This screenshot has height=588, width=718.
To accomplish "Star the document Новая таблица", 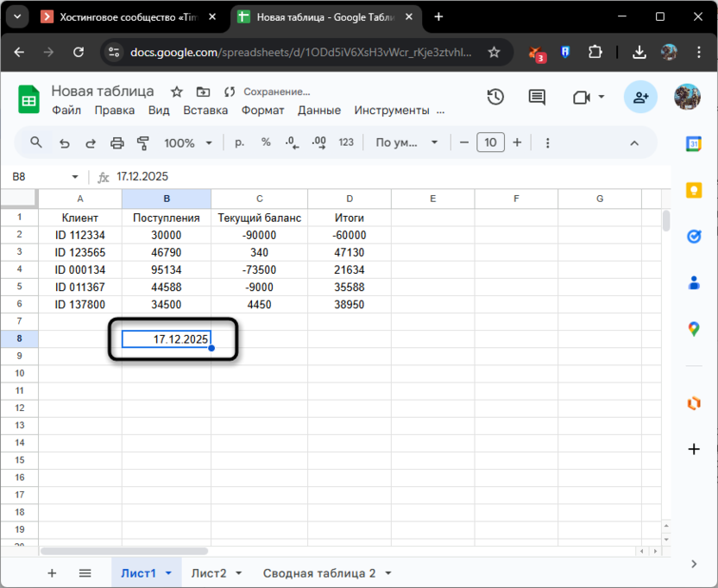I will pyautogui.click(x=177, y=92).
